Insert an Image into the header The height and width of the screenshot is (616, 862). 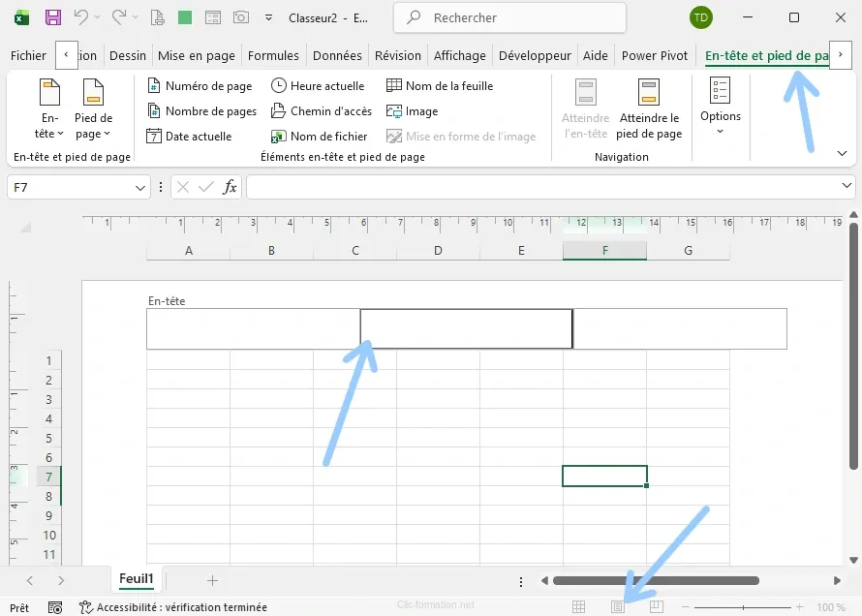pos(412,111)
